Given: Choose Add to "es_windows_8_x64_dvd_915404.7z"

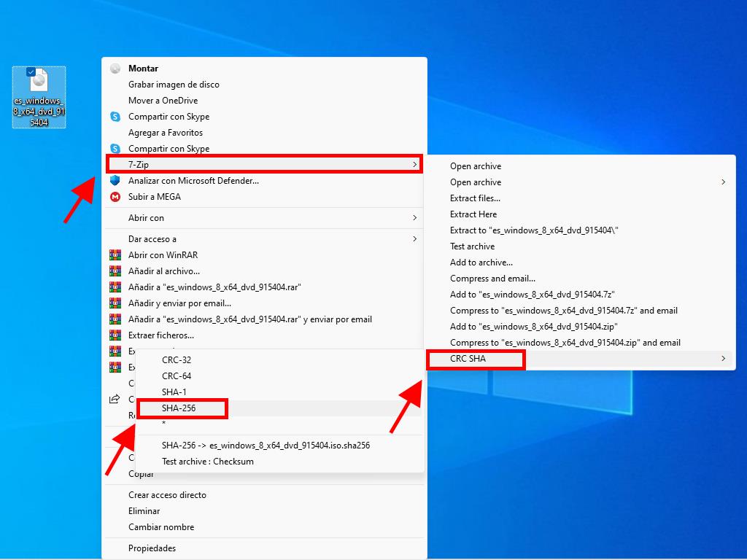Looking at the screenshot, I should tap(532, 295).
